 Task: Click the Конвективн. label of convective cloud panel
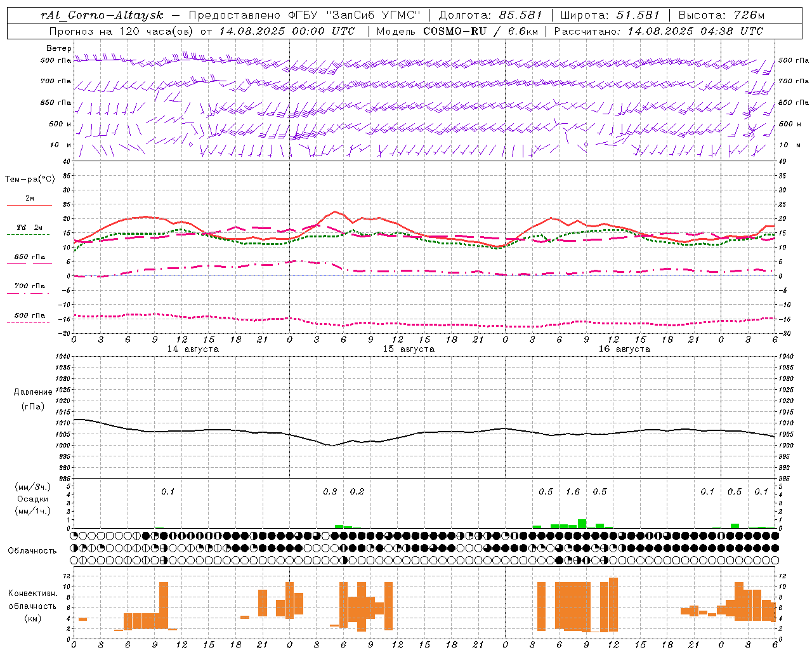(x=32, y=594)
